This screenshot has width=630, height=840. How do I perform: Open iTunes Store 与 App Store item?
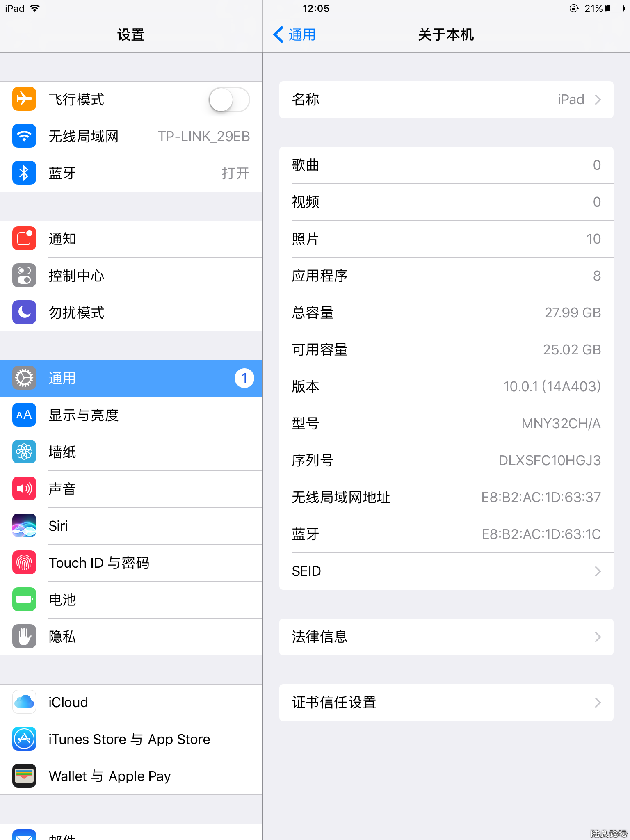131,739
